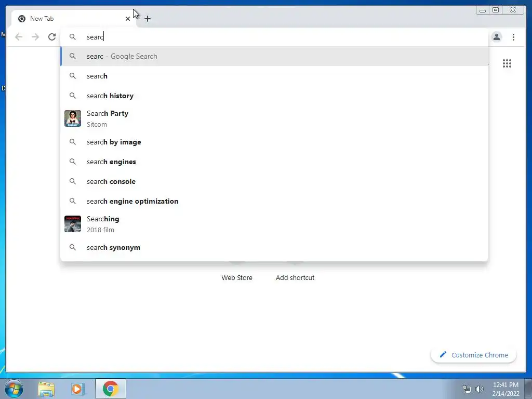Choose 'searc - Google Search' suggestion
532x399 pixels.
click(274, 56)
